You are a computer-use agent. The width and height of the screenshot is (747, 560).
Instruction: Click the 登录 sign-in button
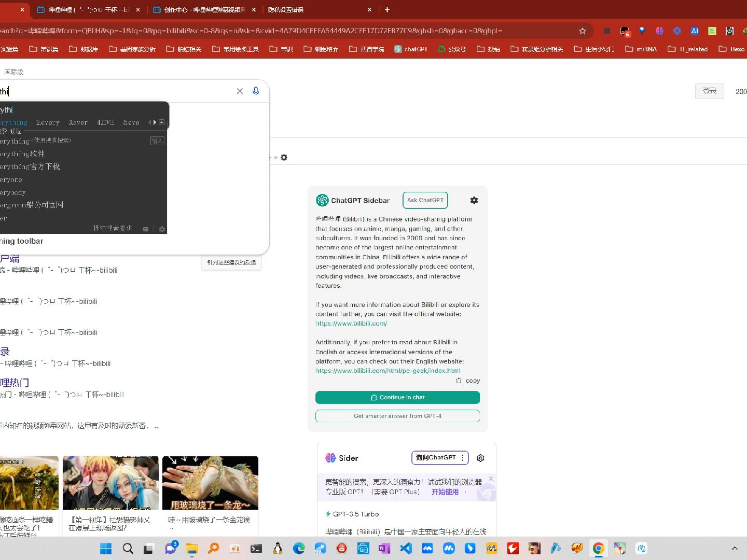710,91
